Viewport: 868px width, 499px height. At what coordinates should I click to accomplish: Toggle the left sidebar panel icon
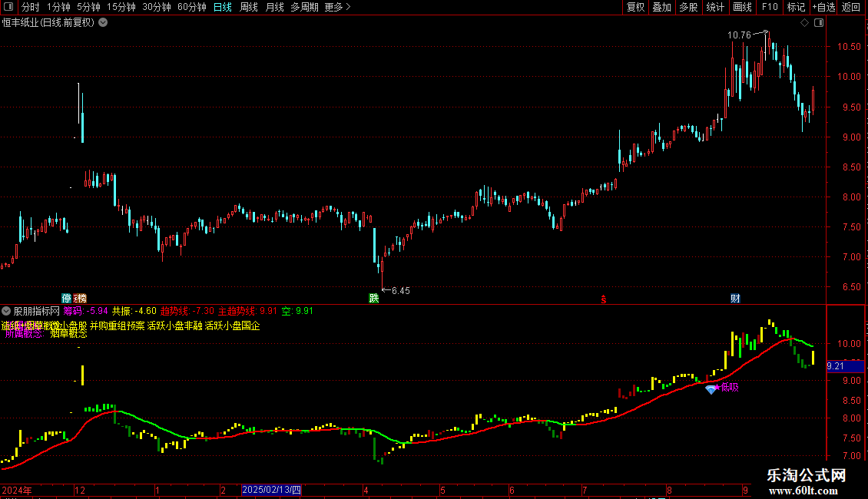(x=8, y=7)
